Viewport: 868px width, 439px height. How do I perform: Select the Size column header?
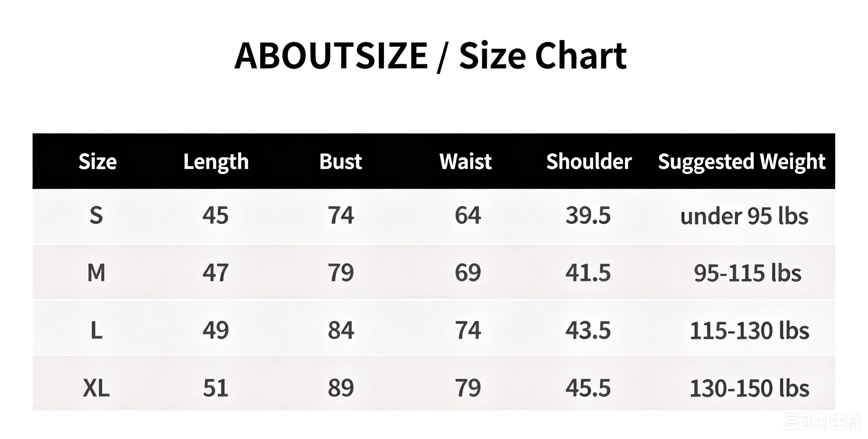click(98, 162)
